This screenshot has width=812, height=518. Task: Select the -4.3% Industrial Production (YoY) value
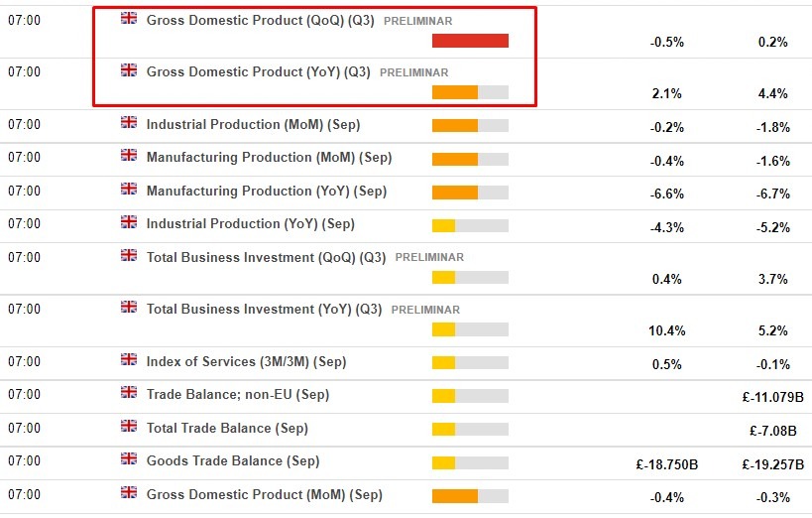pyautogui.click(x=667, y=227)
